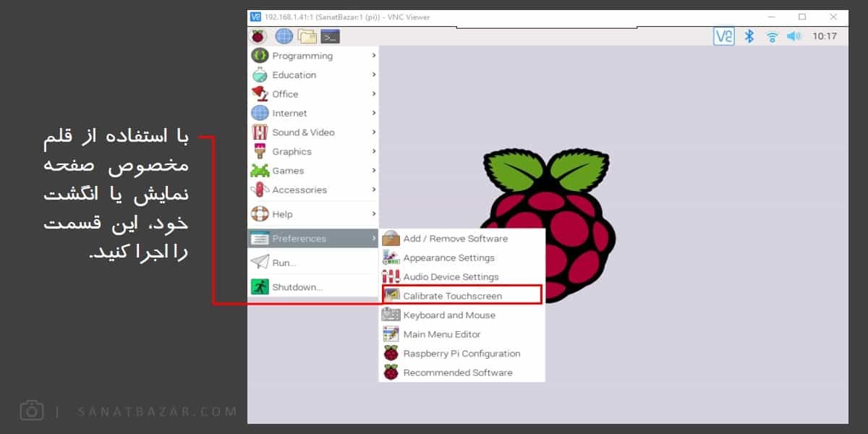The width and height of the screenshot is (868, 434).
Task: Click the Run paper plane icon
Action: (x=260, y=263)
